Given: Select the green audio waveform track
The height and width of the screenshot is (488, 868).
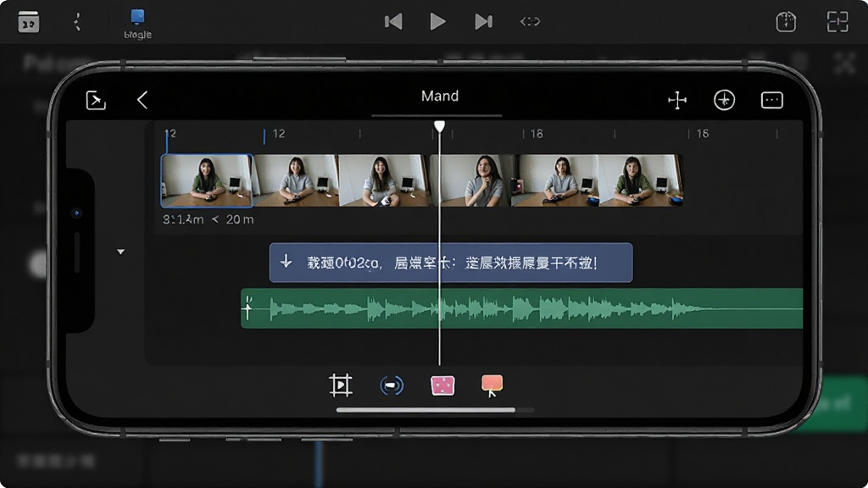Looking at the screenshot, I should pos(521,308).
